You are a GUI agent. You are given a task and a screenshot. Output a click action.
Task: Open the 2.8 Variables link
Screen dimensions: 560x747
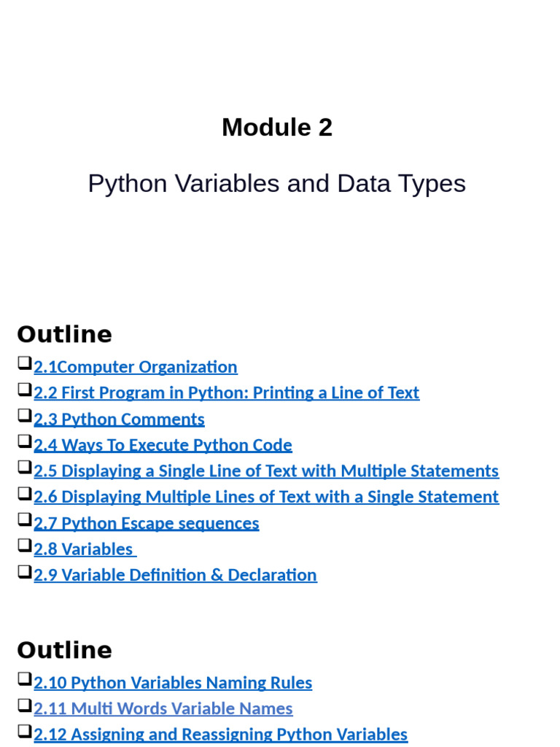83,549
